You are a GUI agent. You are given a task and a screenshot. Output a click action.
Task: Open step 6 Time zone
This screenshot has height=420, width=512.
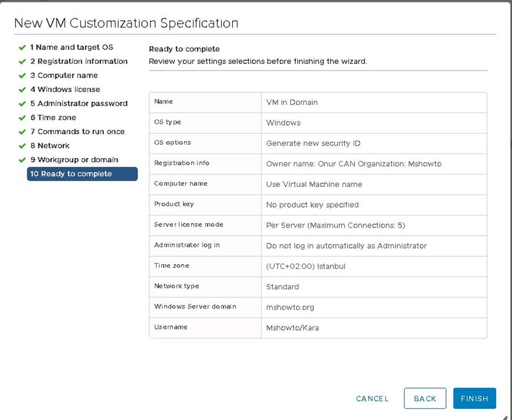tap(53, 118)
